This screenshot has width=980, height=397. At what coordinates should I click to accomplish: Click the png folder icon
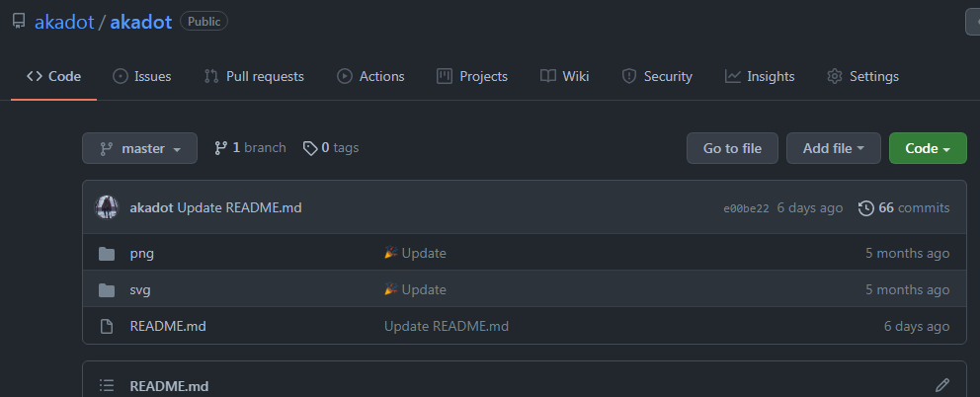(x=107, y=253)
